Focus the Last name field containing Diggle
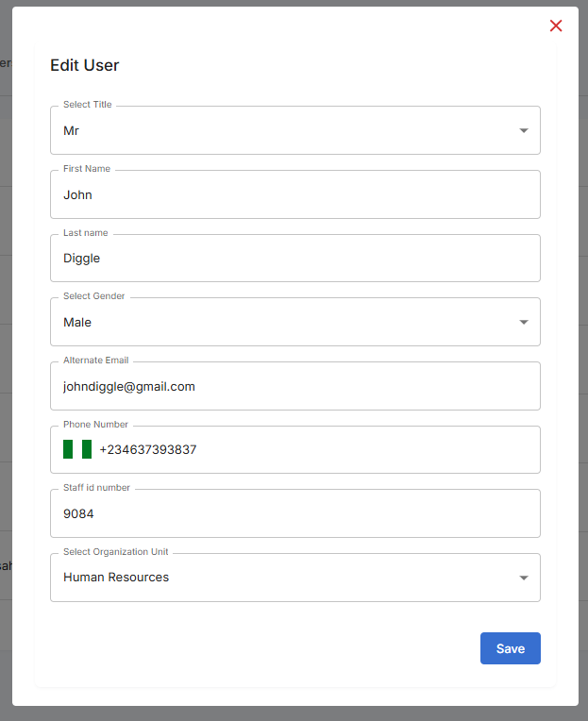Viewport: 588px width, 721px height. pyautogui.click(x=294, y=258)
